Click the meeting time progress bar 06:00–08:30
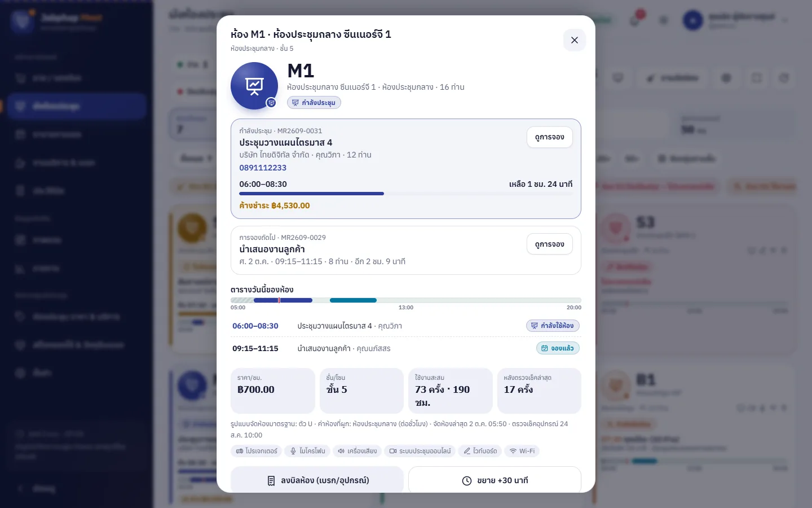The image size is (812, 508). pos(406,194)
